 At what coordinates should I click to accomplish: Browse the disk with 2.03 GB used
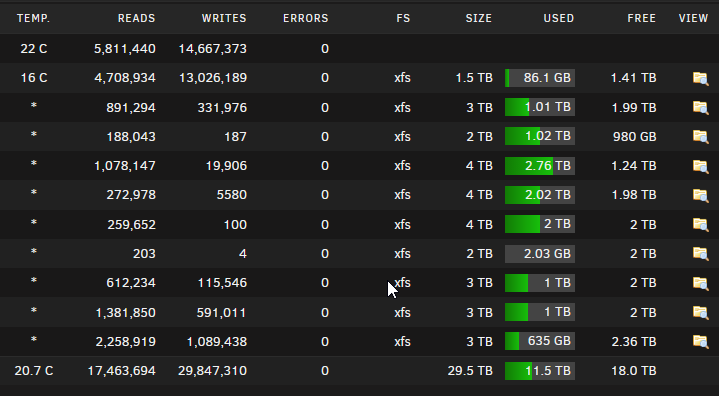tap(700, 253)
